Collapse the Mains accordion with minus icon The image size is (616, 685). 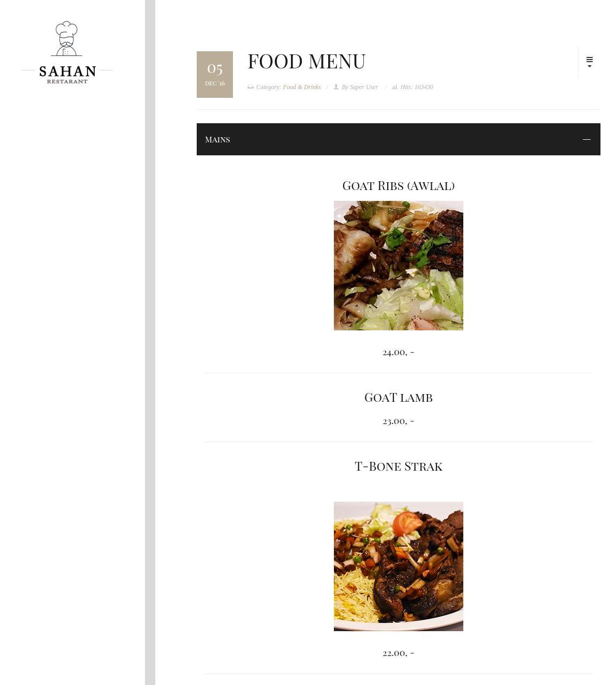pyautogui.click(x=586, y=139)
